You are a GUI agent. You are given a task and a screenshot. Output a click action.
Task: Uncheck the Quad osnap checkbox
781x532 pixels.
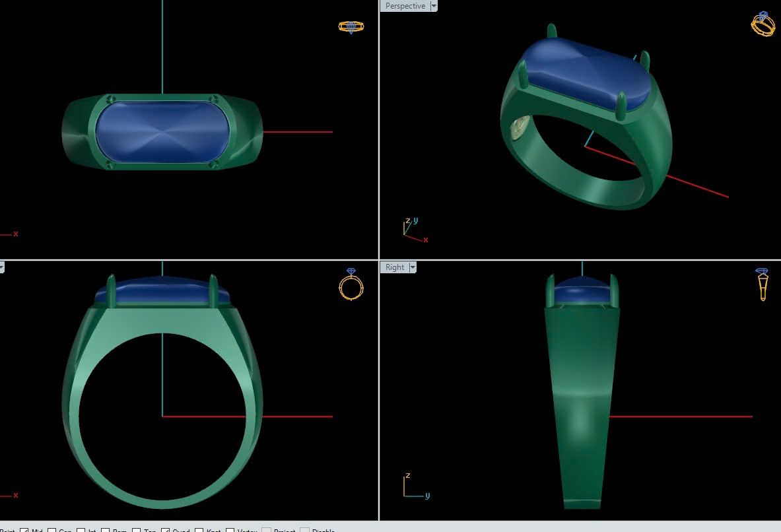[x=166, y=531]
